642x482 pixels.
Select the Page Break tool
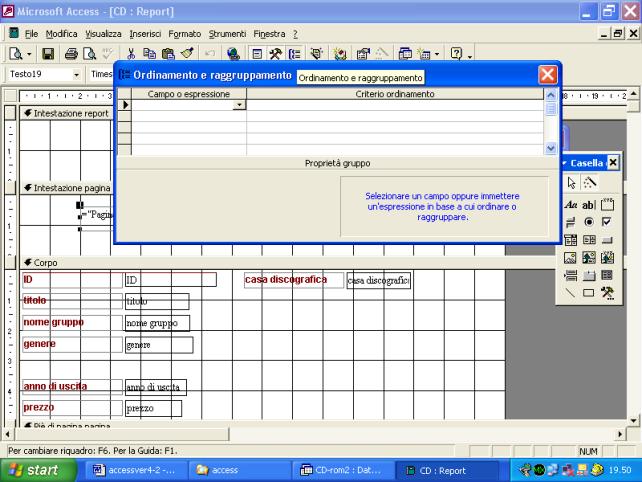click(570, 275)
